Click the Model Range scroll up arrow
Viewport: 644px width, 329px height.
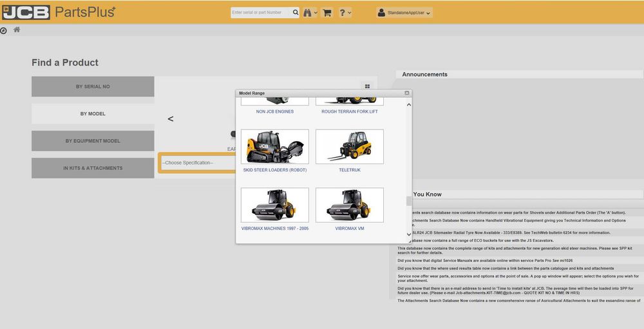pyautogui.click(x=409, y=105)
